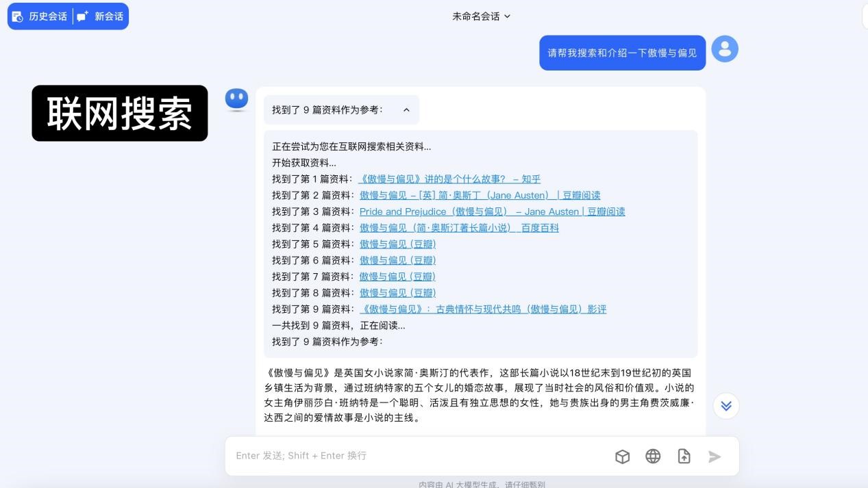The width and height of the screenshot is (868, 488).
Task: Click the message input field
Action: point(418,456)
